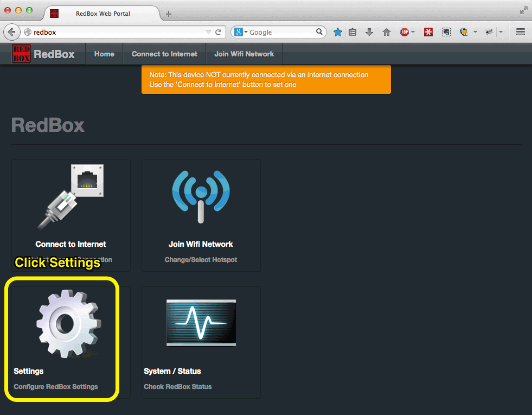
Task: Open the downloads arrow icon
Action: [369, 32]
